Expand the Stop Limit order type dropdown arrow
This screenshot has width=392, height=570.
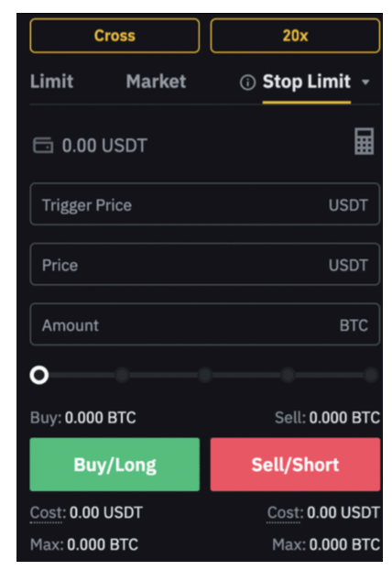click(365, 82)
